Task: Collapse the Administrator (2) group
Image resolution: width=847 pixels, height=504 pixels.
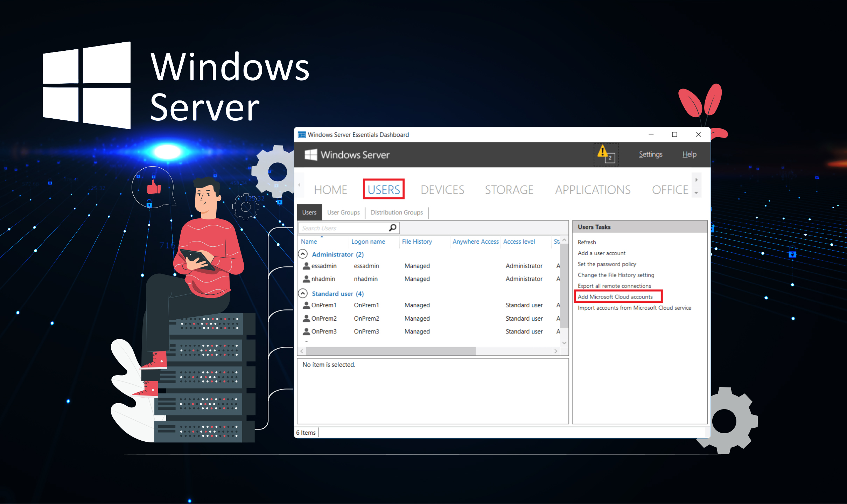Action: pyautogui.click(x=303, y=254)
